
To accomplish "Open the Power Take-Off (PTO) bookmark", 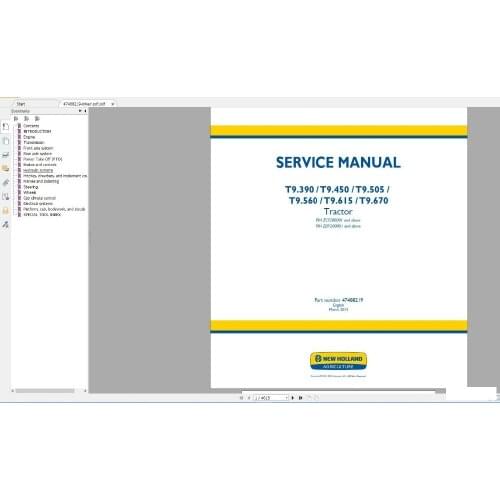I will pos(43,159).
